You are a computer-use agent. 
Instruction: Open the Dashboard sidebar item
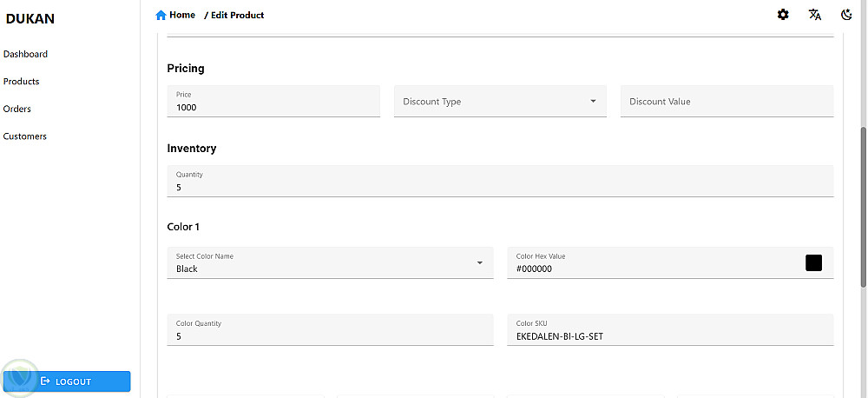click(x=25, y=54)
